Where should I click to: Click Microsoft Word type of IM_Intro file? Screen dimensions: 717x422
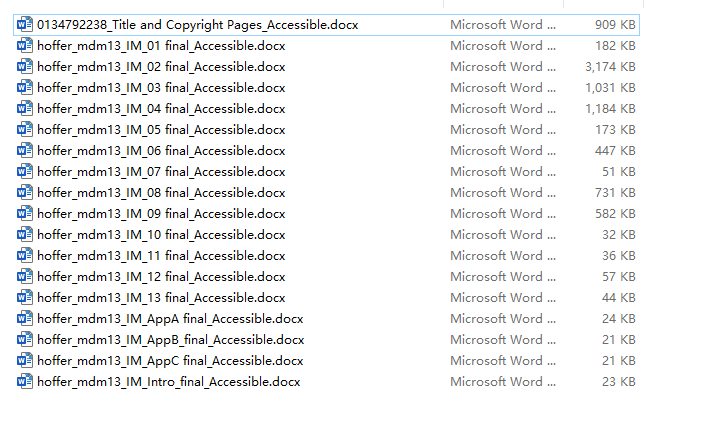pos(503,382)
